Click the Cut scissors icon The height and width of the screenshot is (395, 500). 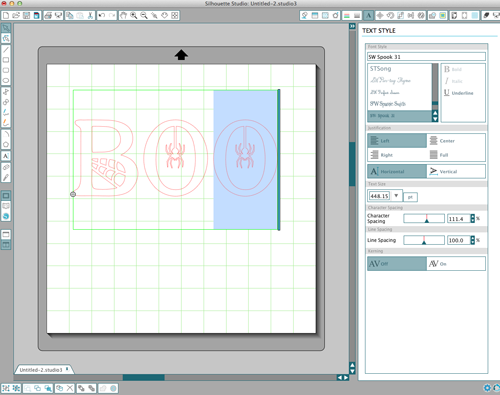[x=90, y=15]
